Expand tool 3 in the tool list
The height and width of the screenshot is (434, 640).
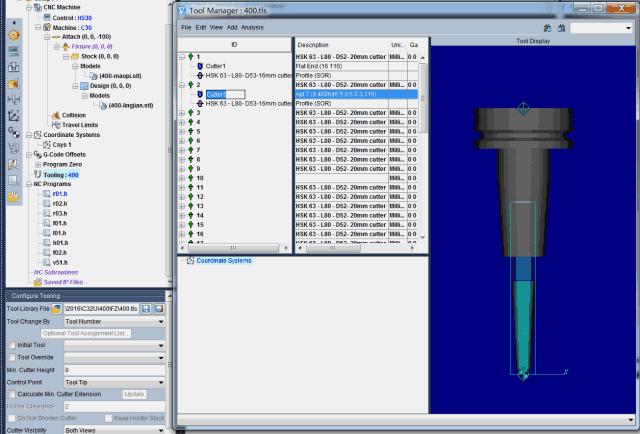click(182, 113)
